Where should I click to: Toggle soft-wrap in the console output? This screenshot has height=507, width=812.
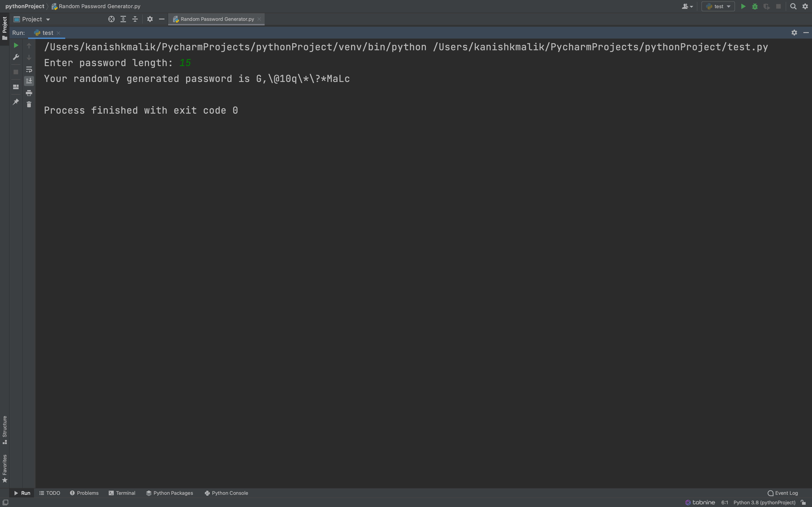click(29, 69)
